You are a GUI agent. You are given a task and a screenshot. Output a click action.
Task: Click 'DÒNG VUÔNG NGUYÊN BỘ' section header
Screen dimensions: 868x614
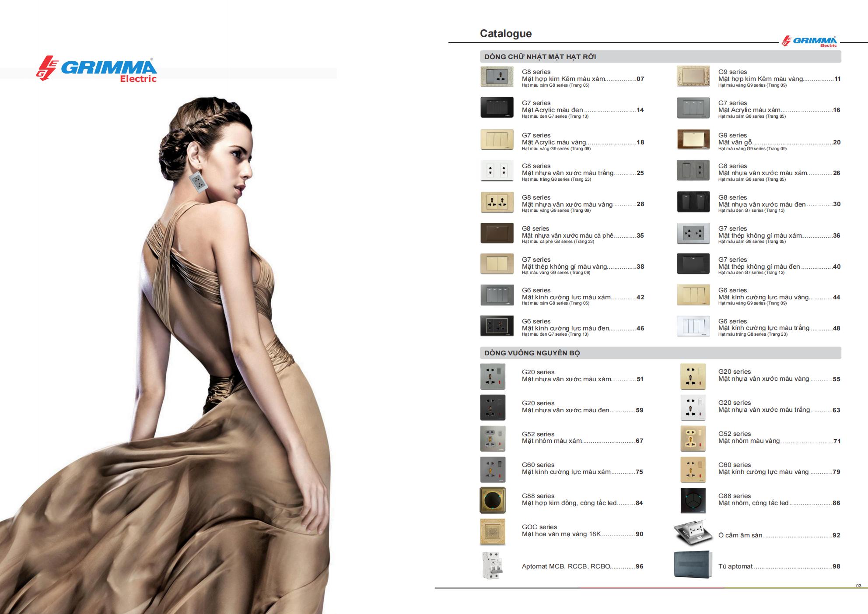click(532, 353)
